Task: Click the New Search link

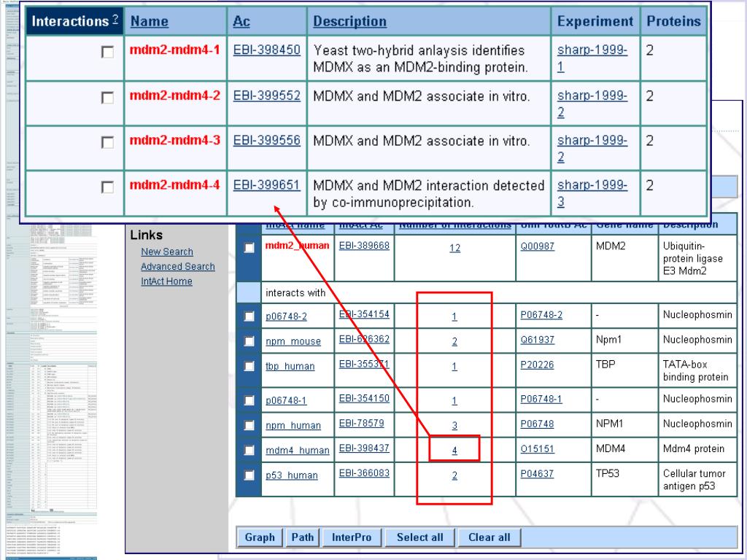Action: pos(167,252)
